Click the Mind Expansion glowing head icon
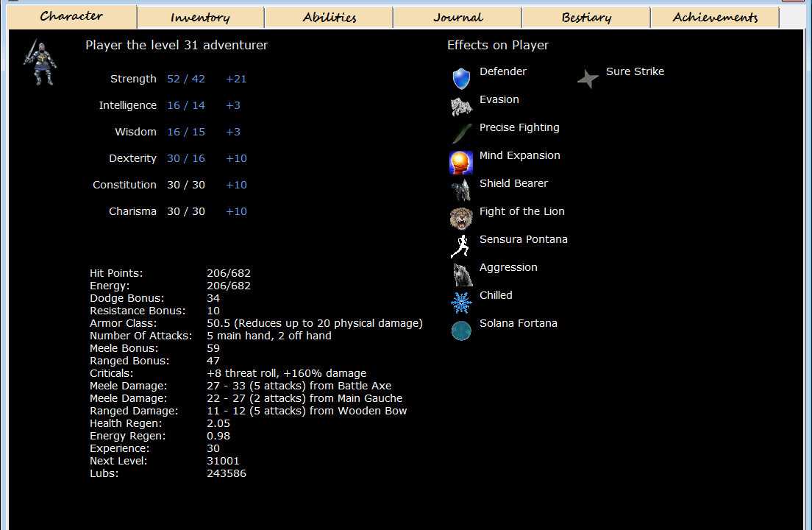 (x=461, y=162)
